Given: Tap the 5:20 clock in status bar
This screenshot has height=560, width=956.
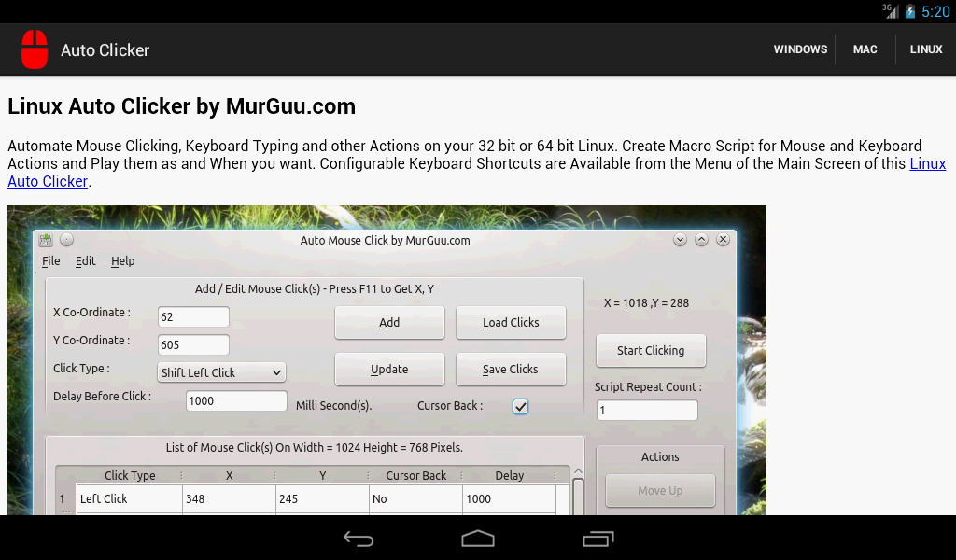Looking at the screenshot, I should tap(935, 11).
